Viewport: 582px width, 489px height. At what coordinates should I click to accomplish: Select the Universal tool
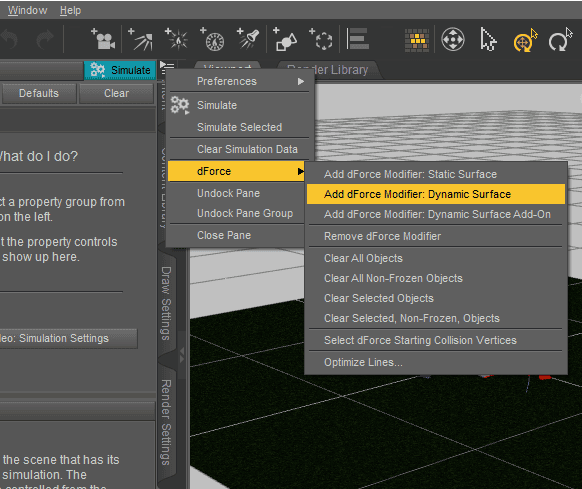pyautogui.click(x=452, y=39)
